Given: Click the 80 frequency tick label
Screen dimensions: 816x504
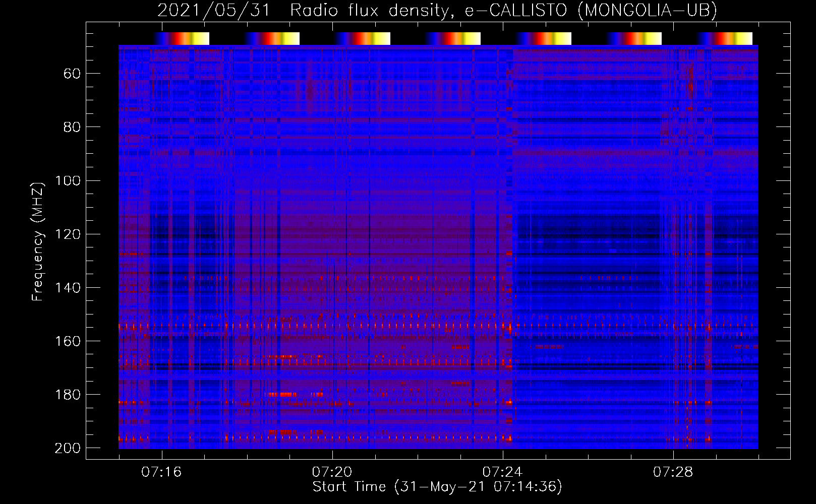Looking at the screenshot, I should 72,128.
